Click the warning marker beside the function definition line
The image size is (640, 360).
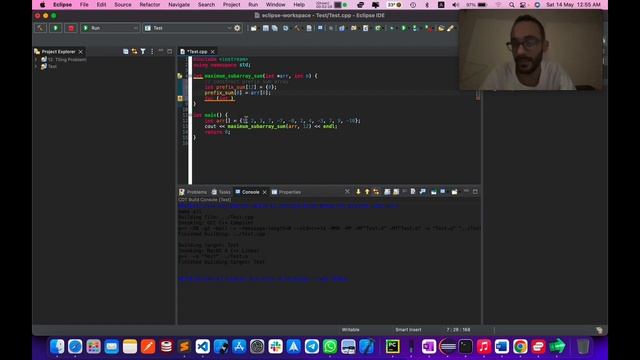[x=180, y=76]
